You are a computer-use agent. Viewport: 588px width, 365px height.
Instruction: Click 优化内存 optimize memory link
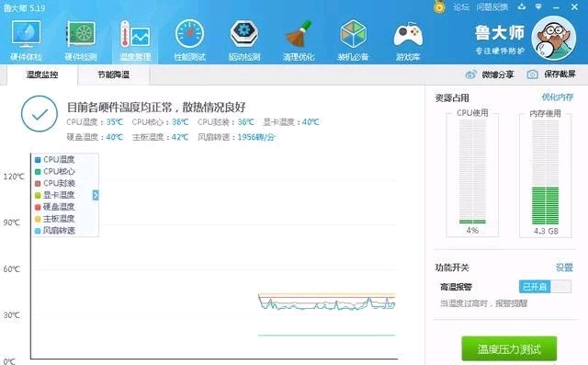[x=558, y=97]
